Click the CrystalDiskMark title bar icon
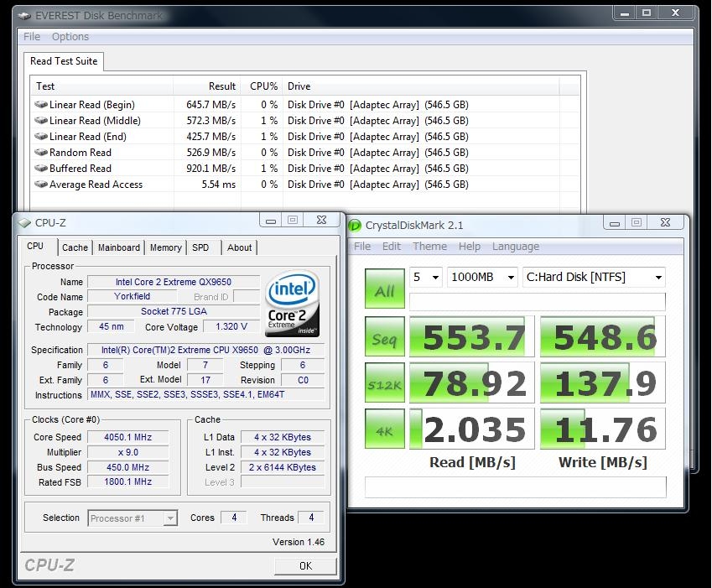Viewport: 712px width, 588px height. pyautogui.click(x=356, y=225)
